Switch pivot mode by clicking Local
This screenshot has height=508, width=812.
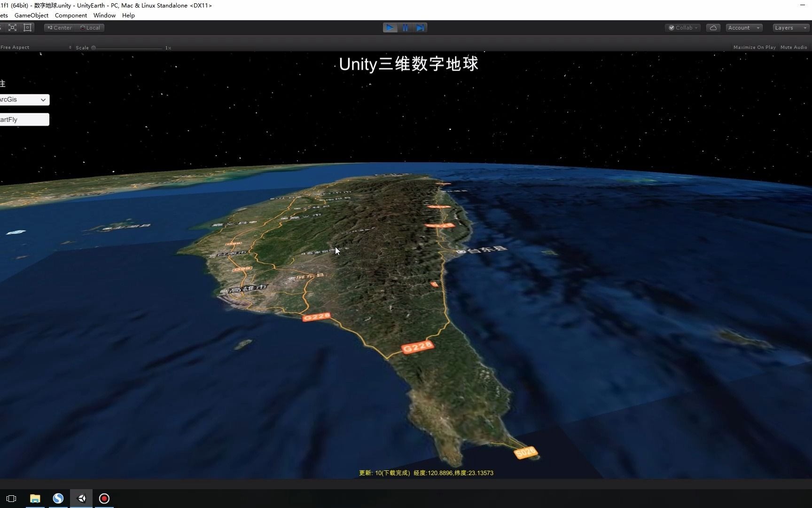coord(90,28)
